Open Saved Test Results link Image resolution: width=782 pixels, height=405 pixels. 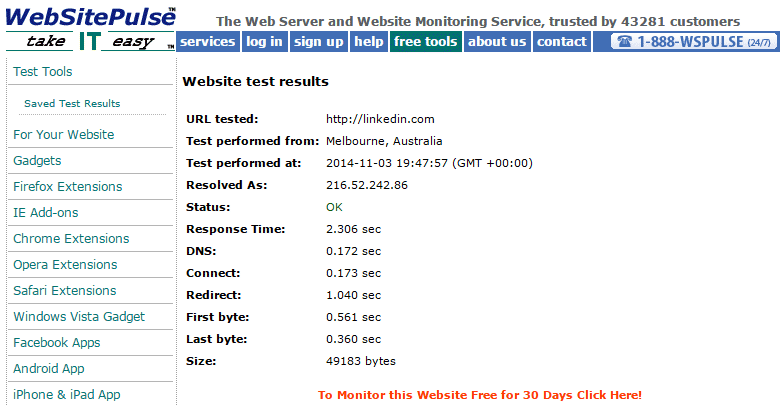tap(72, 104)
